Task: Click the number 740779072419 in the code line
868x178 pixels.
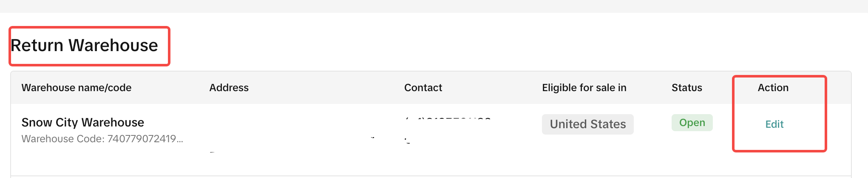Action: tap(142, 139)
